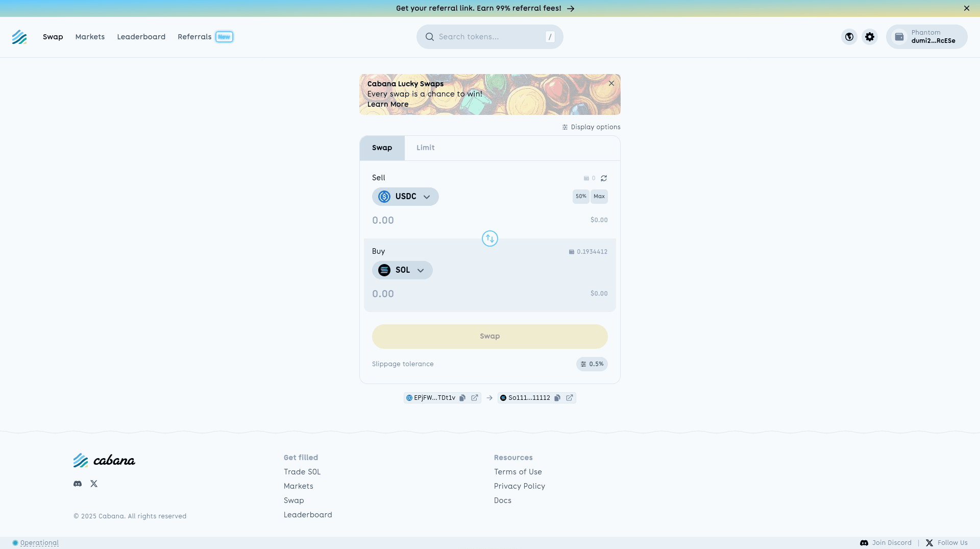Screen dimensions: 980x549
Task: Adjust the 0.5% slippage tolerance setting
Action: [592, 364]
